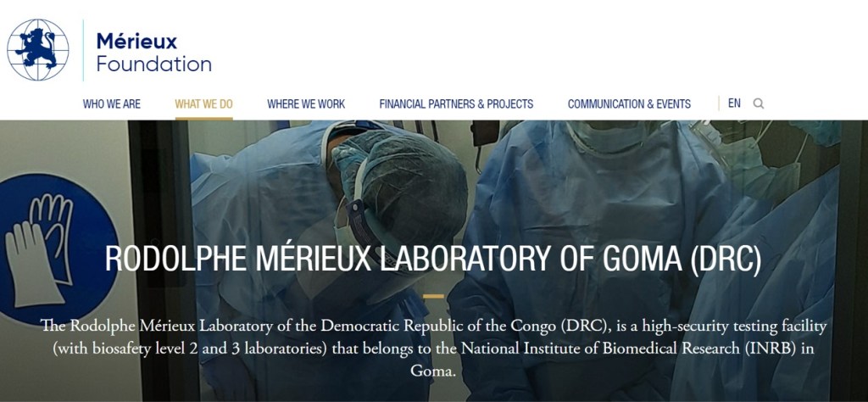The width and height of the screenshot is (868, 402).
Task: Click the gold divider below the heading
Action: click(x=433, y=297)
